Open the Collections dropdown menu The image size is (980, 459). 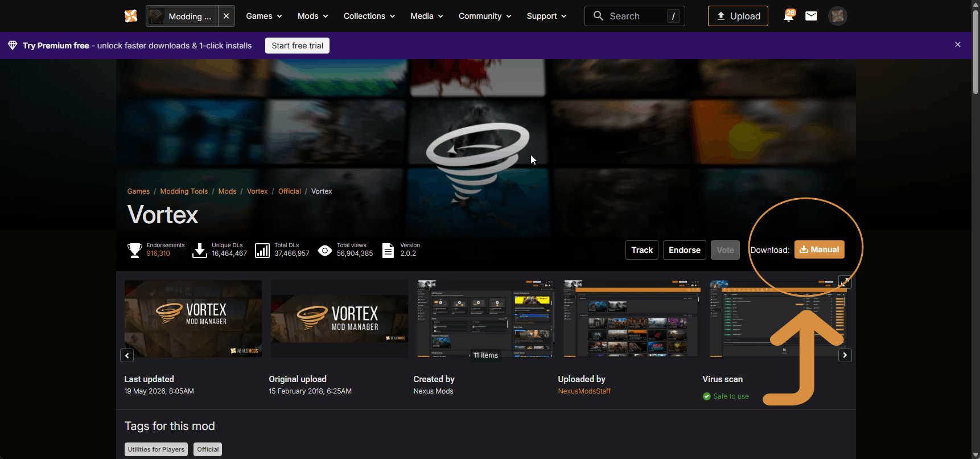[369, 16]
